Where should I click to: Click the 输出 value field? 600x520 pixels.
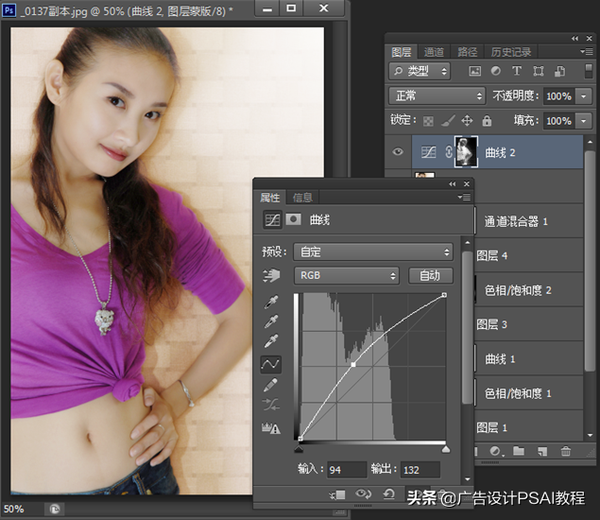pyautogui.click(x=419, y=469)
